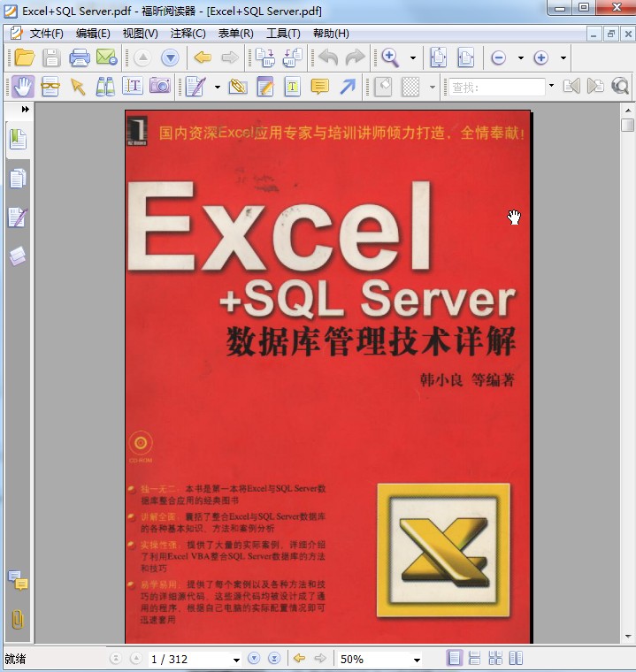Open a PDF file with folder icon
Screen dimensions: 636x672
click(x=24, y=57)
